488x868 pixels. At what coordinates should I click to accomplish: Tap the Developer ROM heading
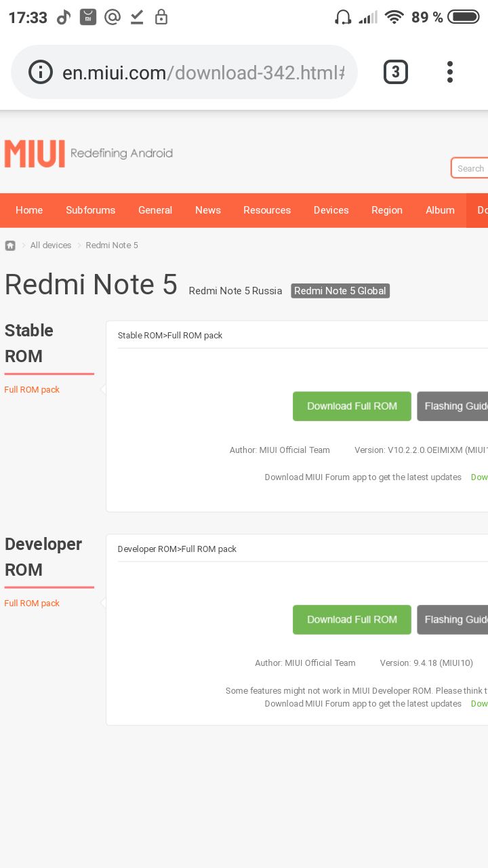point(43,557)
